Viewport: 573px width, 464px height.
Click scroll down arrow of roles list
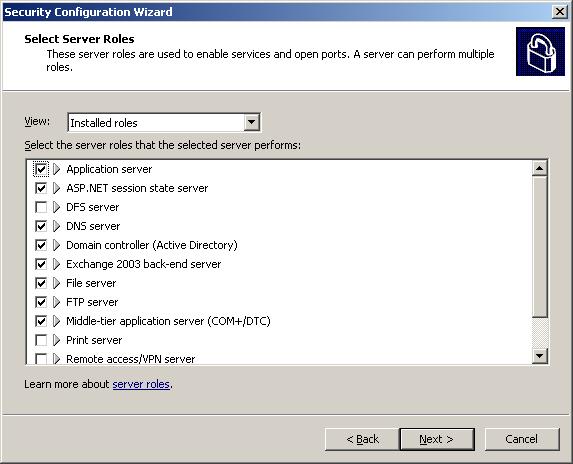(x=539, y=355)
